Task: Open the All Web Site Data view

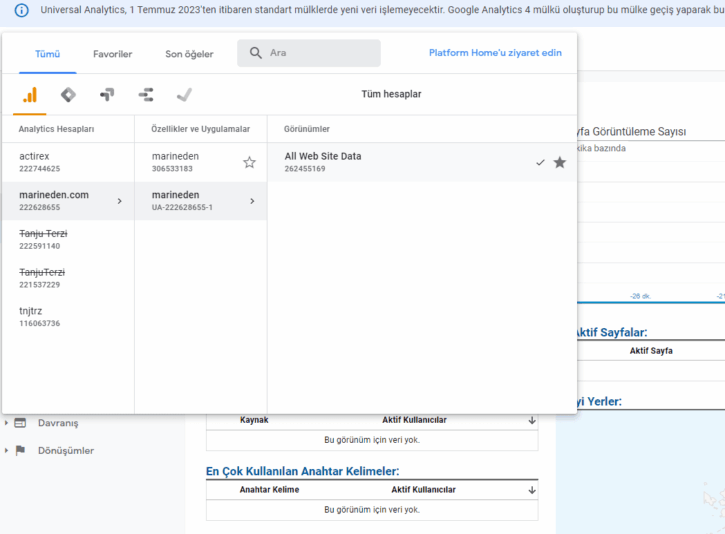Action: point(422,162)
